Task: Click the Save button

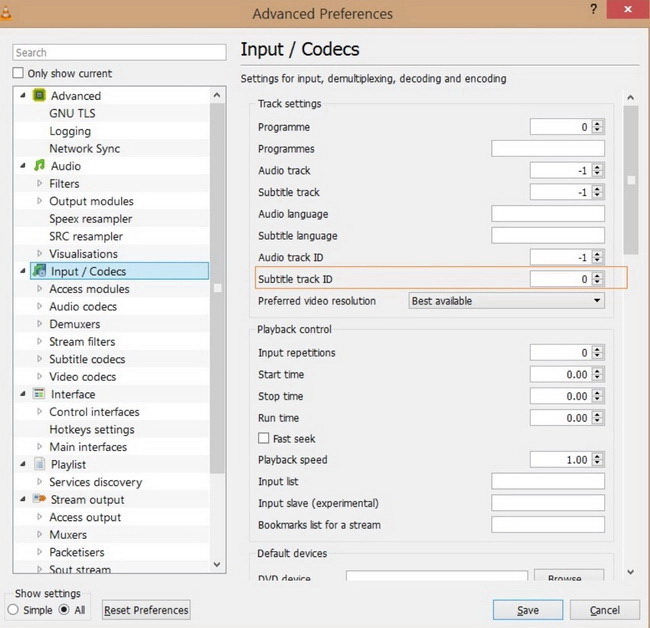Action: [x=528, y=610]
